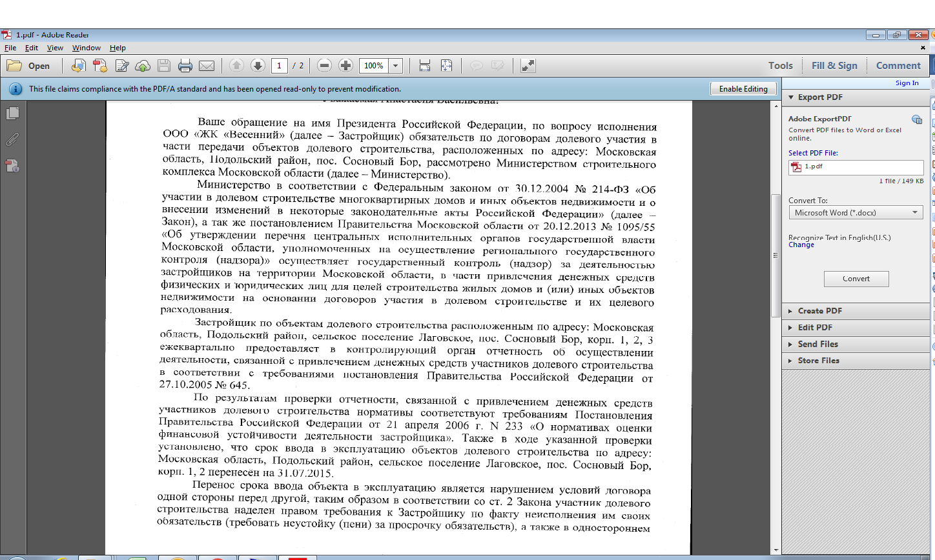Open the attachments paperclip panel

click(x=12, y=139)
